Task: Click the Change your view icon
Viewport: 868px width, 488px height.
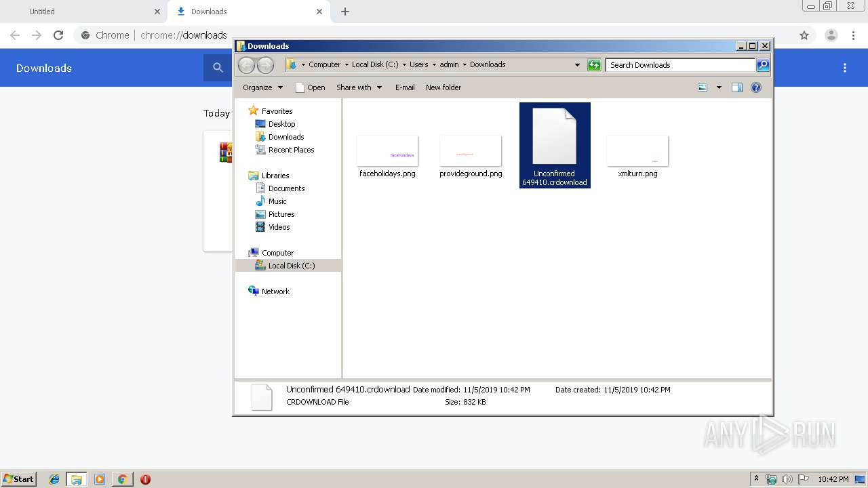Action: (x=703, y=87)
